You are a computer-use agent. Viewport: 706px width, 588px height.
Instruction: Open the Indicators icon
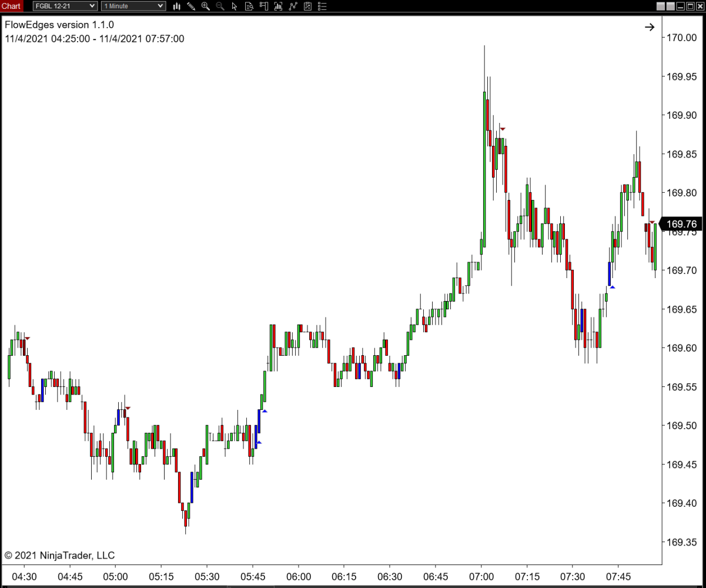pos(293,6)
